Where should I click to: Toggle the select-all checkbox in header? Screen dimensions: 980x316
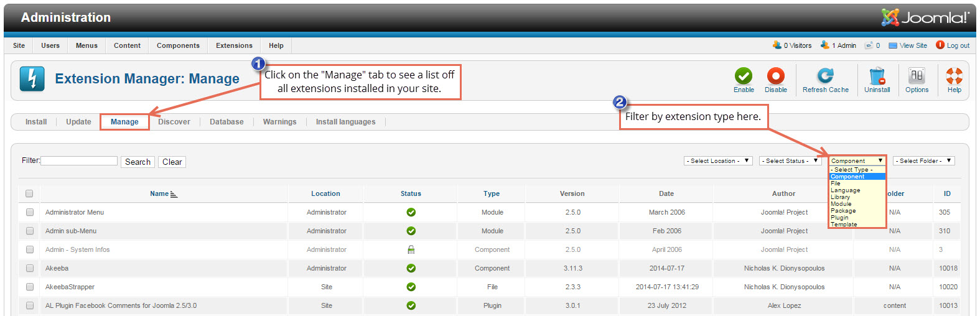pos(29,193)
